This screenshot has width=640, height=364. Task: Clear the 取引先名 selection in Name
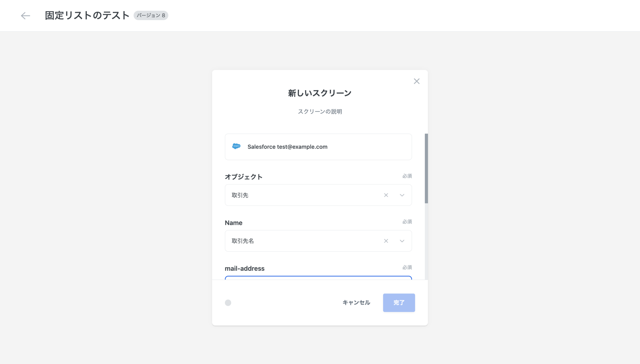(386, 241)
